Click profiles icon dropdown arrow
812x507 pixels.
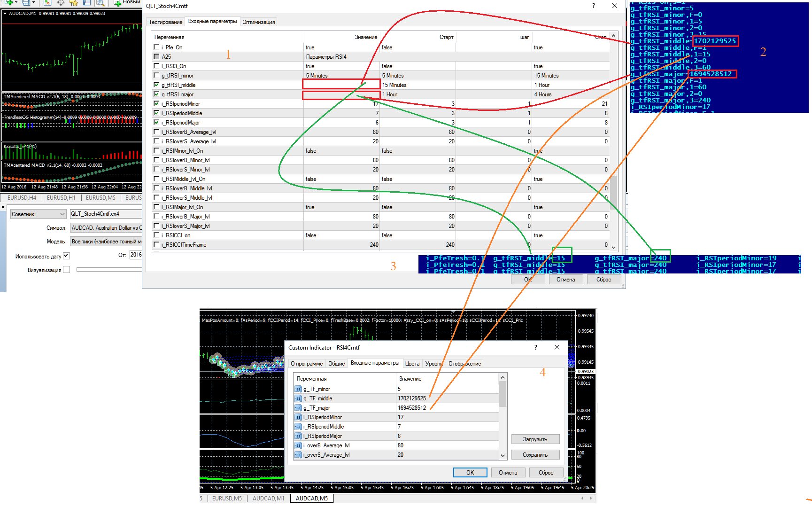pyautogui.click(x=34, y=2)
